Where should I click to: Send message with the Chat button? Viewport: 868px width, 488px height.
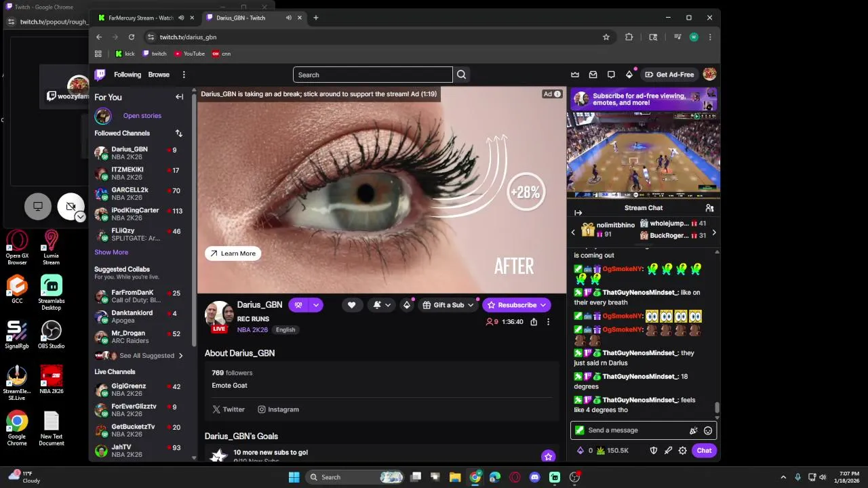(704, 451)
